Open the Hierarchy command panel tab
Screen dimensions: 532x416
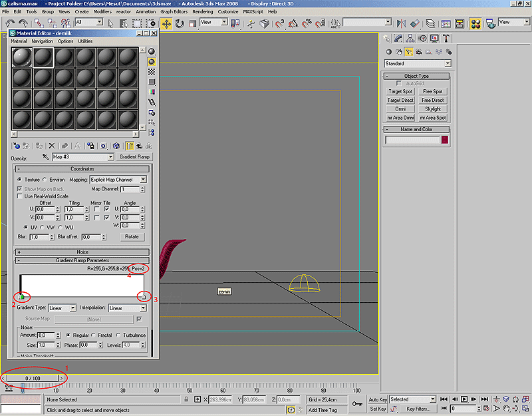pos(410,39)
